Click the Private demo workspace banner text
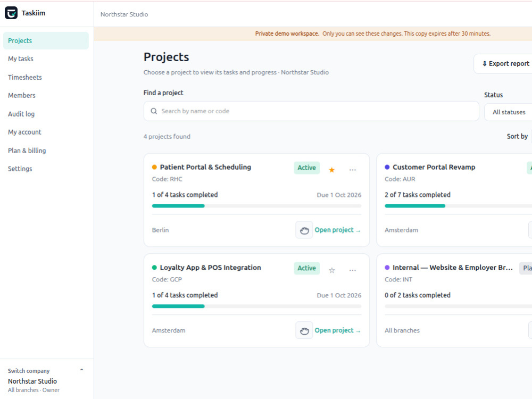Image resolution: width=532 pixels, height=399 pixels. (372, 34)
